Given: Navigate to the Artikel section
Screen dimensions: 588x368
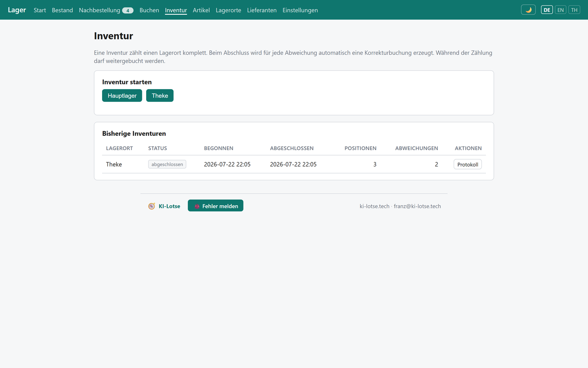Looking at the screenshot, I should pos(201,10).
